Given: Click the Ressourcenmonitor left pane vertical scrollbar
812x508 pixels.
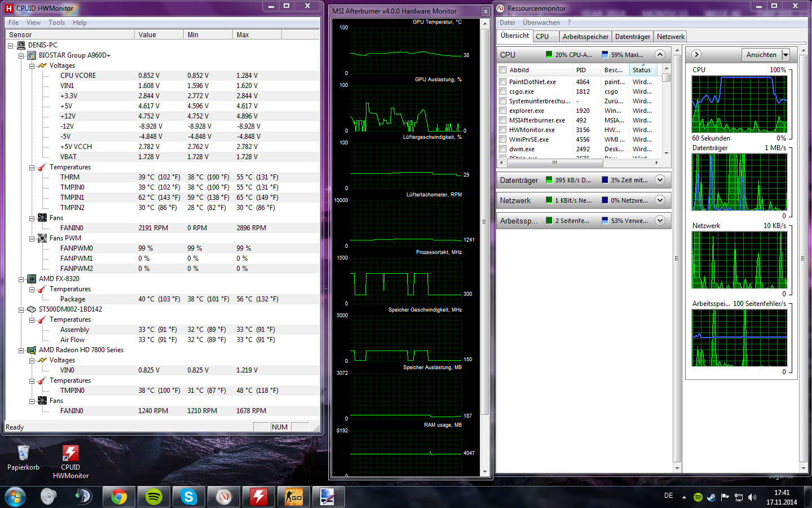Looking at the screenshot, I should [x=677, y=259].
